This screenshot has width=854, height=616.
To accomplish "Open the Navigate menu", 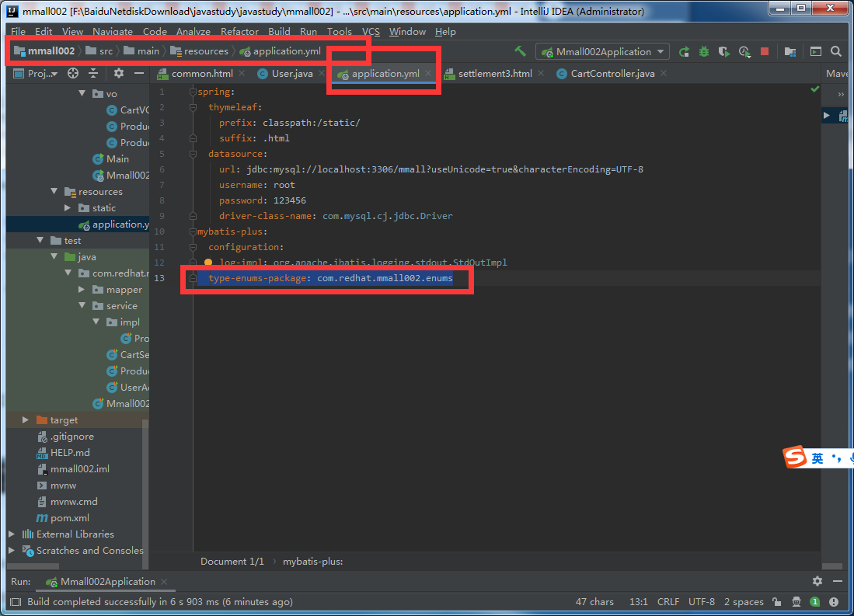I will [113, 32].
